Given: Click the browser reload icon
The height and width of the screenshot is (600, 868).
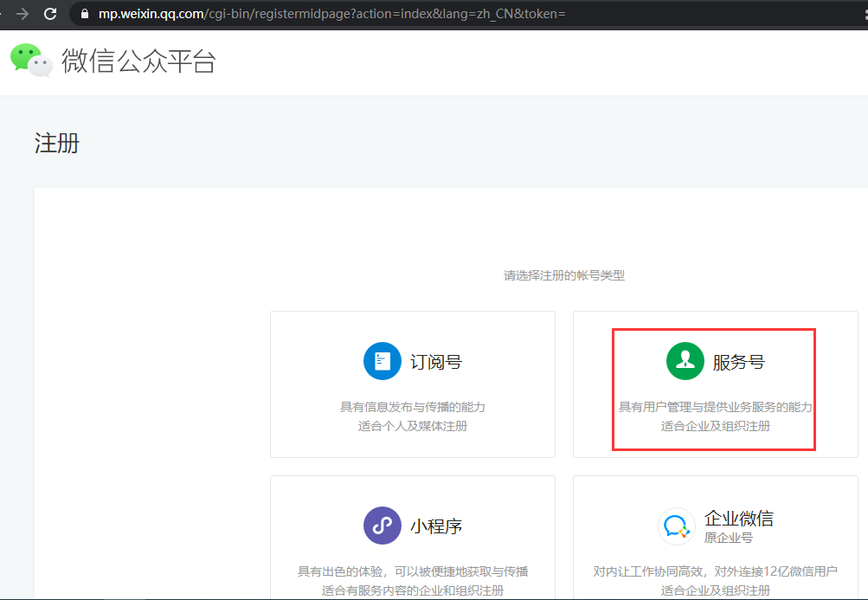Looking at the screenshot, I should pyautogui.click(x=50, y=13).
